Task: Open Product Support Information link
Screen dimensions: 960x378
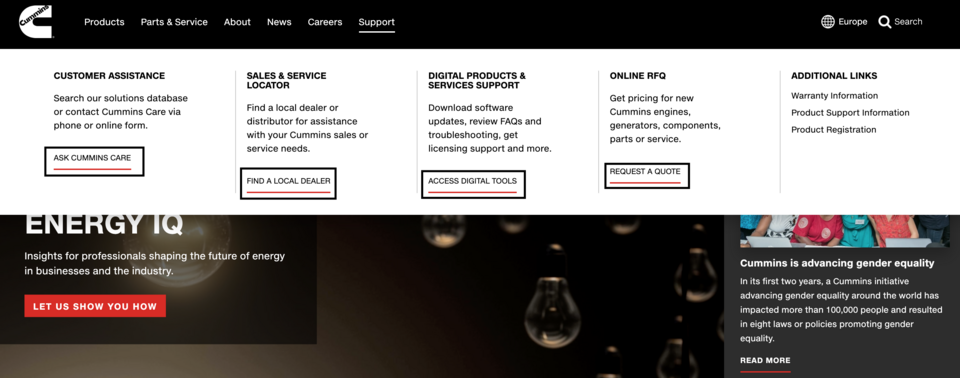Action: (850, 113)
